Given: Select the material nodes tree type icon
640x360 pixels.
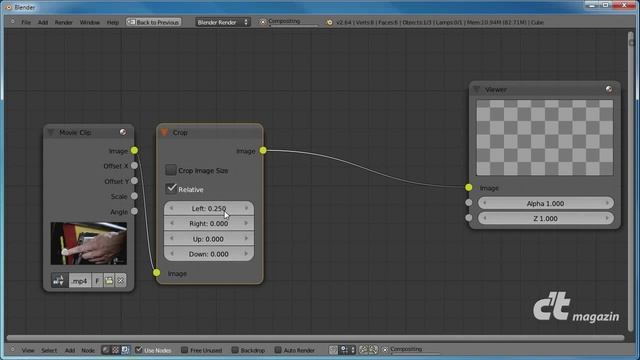Looking at the screenshot, I should pos(106,350).
